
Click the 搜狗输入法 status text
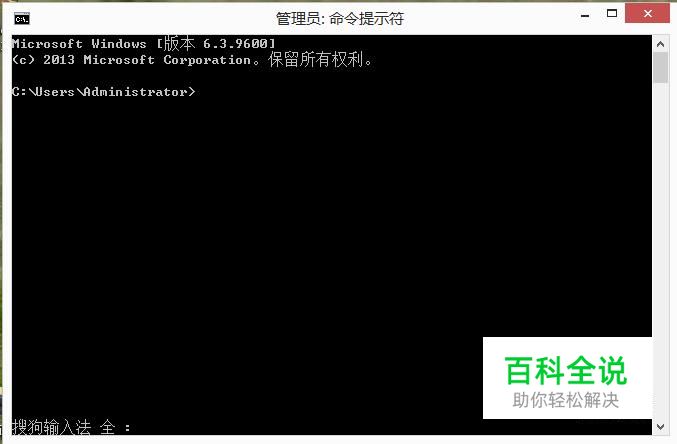pos(51,427)
